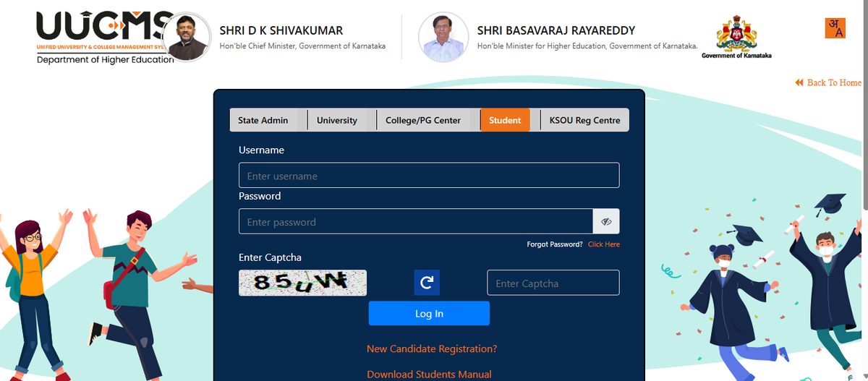The image size is (868, 381).
Task: Click the Password label
Action: tap(260, 196)
